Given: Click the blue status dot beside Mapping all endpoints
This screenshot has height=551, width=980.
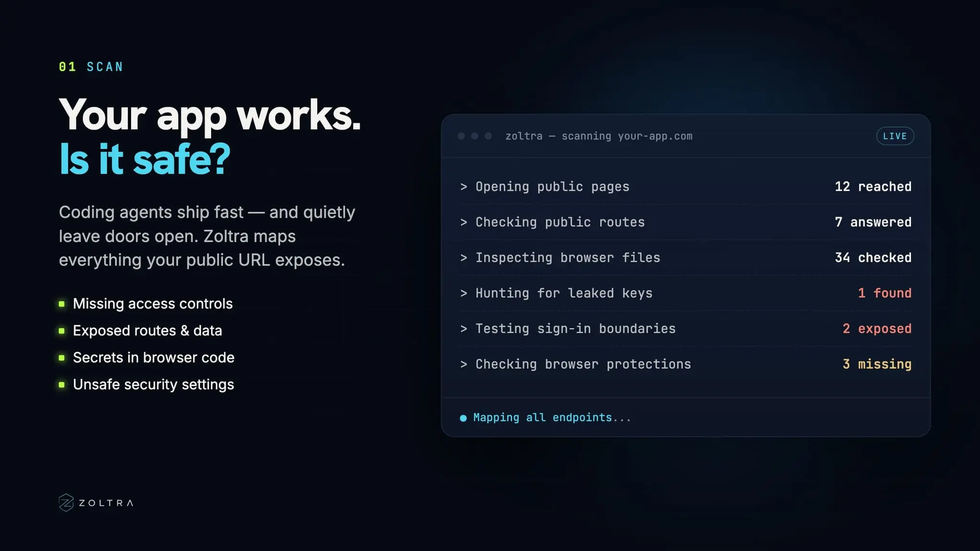Looking at the screenshot, I should point(463,418).
